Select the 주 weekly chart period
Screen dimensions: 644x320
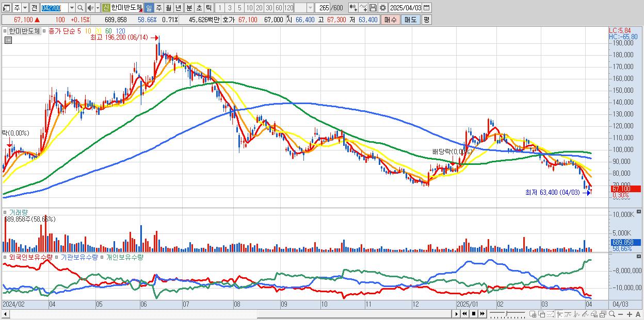coord(159,8)
